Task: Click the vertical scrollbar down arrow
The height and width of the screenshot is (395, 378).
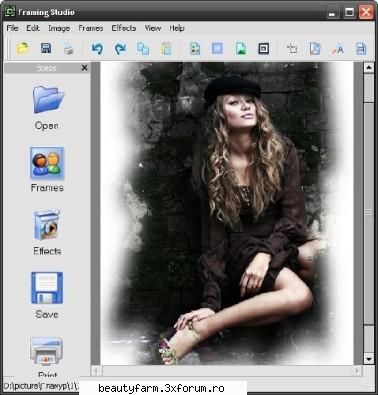Action: (x=369, y=359)
